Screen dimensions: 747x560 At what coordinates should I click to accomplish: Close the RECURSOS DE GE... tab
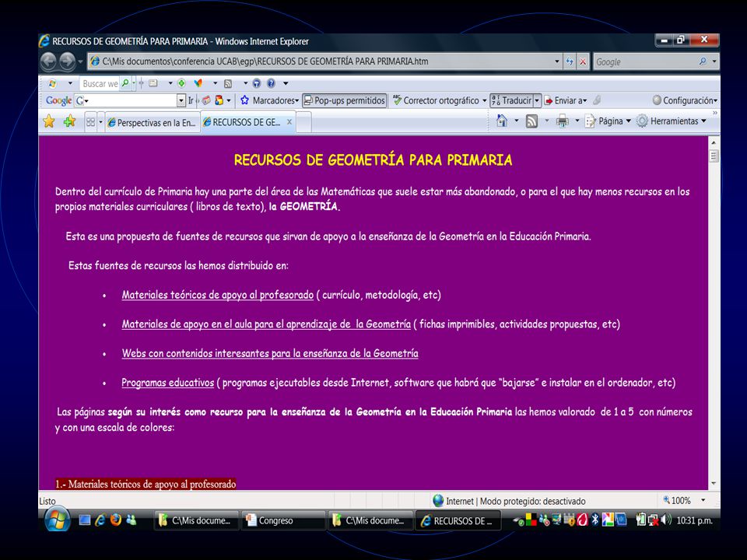pos(289,122)
